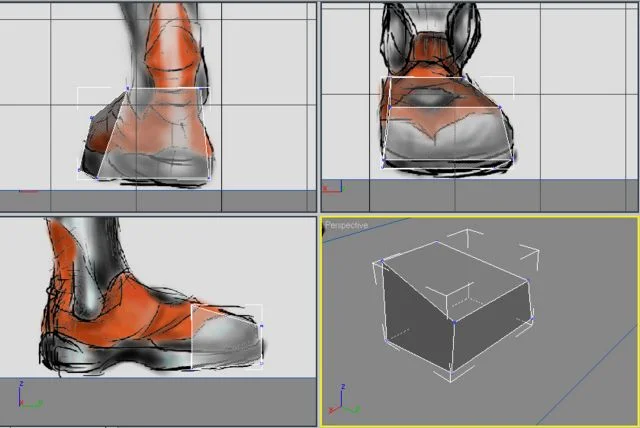The height and width of the screenshot is (428, 640).
Task: Activate the side-view boot viewport
Action: click(158, 322)
